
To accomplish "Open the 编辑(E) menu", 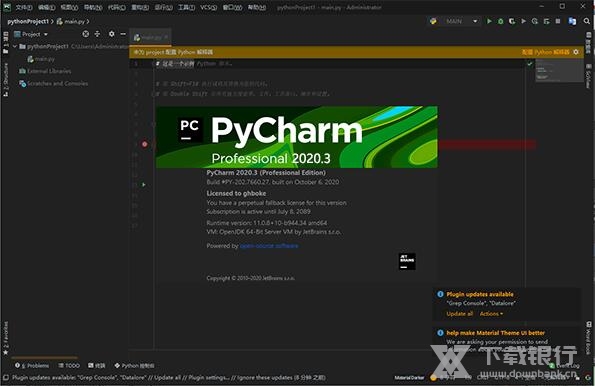I will pos(47,7).
